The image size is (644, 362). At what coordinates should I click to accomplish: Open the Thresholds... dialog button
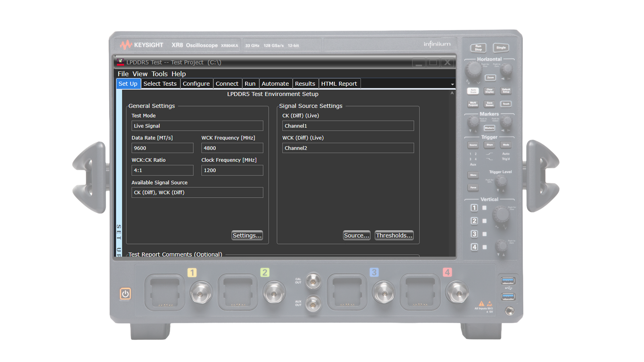(x=394, y=235)
